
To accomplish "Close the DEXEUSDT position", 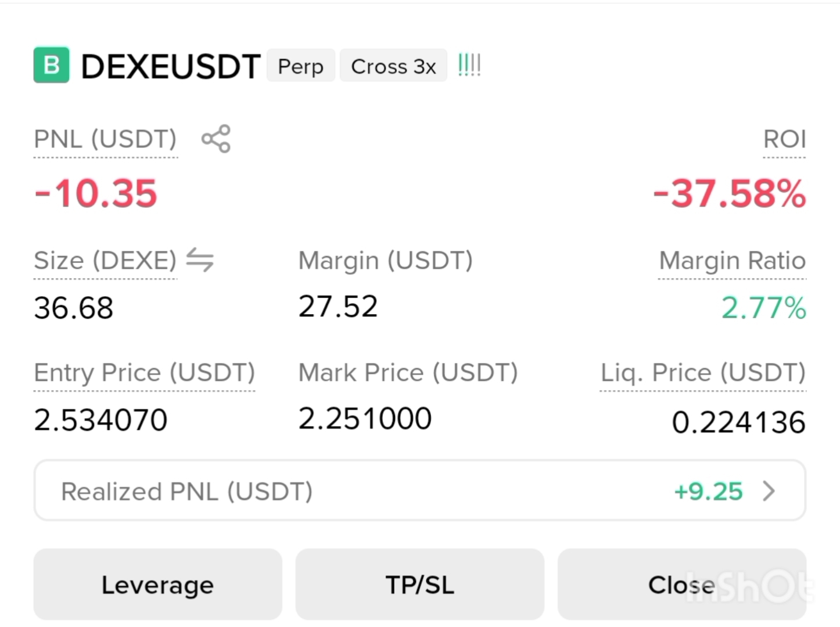I will [x=682, y=585].
